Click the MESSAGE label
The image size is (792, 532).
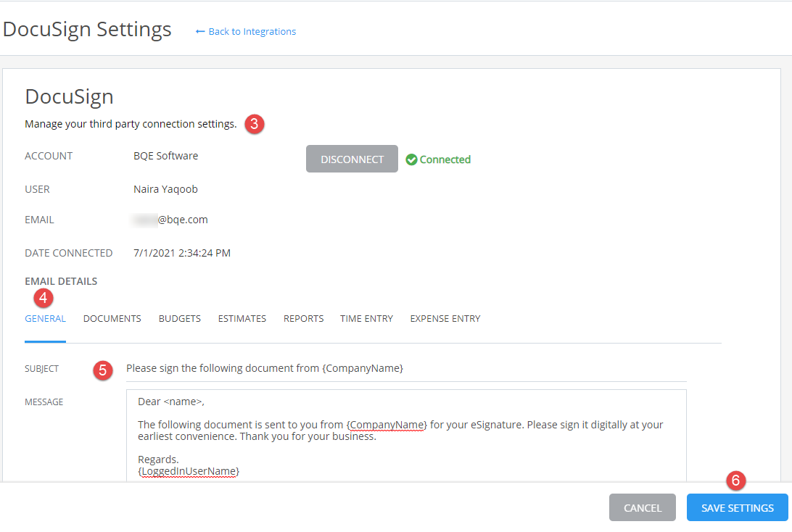[x=44, y=402]
